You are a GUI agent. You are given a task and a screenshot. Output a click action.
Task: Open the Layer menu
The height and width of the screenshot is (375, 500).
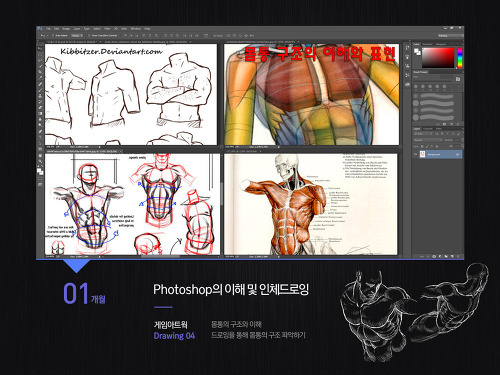point(77,29)
